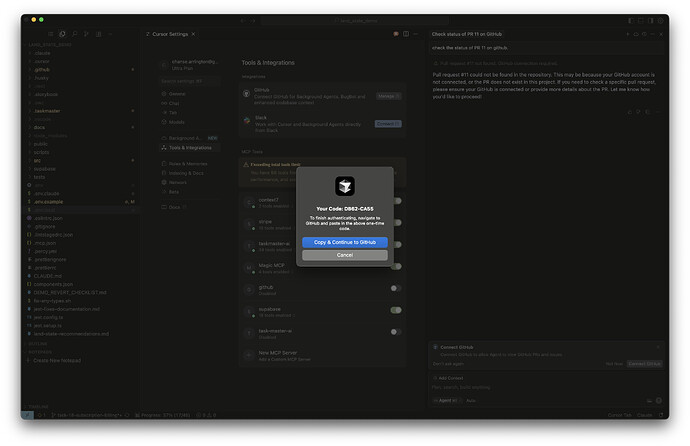This screenshot has height=446, width=690.
Task: Click the Don't ask again link
Action: (448, 364)
